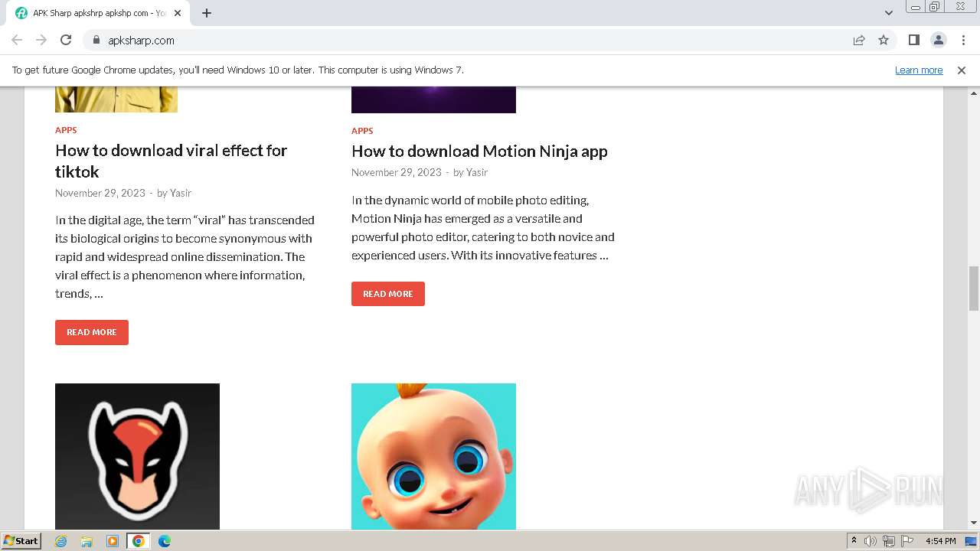Launch Internet Explorer from the taskbar

tap(61, 541)
